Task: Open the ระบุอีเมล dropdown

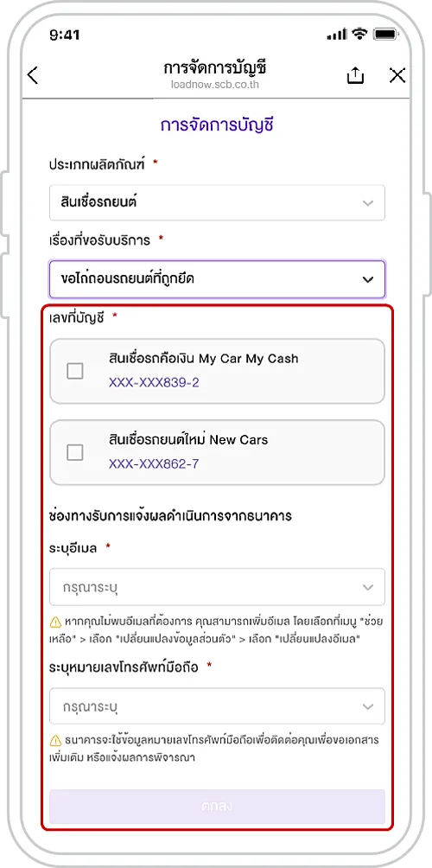Action: point(217,587)
